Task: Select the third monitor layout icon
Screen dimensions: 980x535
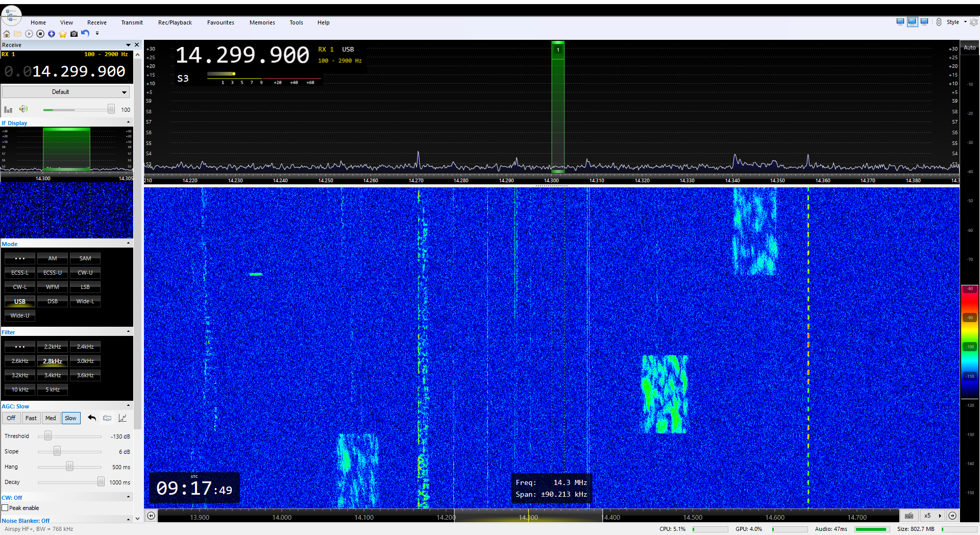Action: [924, 22]
